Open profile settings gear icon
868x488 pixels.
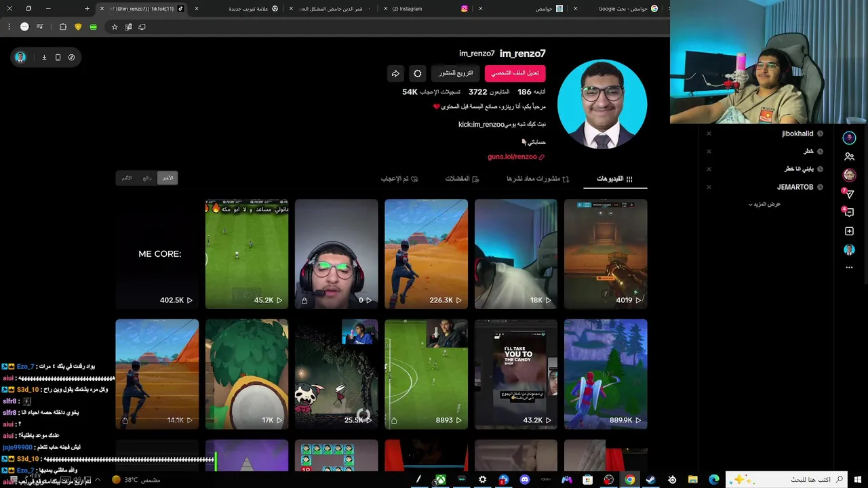(418, 73)
